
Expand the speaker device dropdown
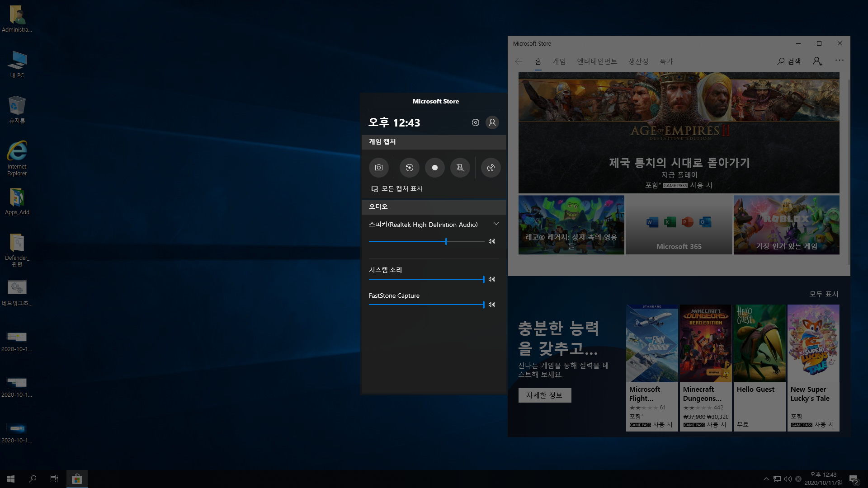pyautogui.click(x=496, y=224)
